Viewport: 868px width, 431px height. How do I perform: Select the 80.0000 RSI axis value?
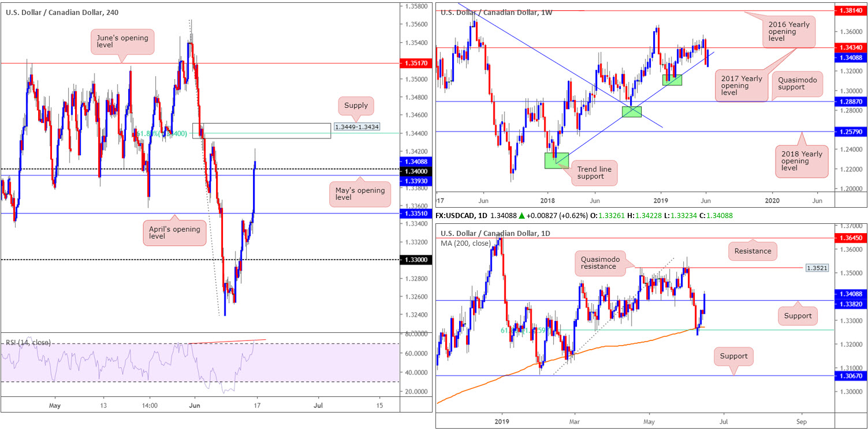[x=415, y=334]
